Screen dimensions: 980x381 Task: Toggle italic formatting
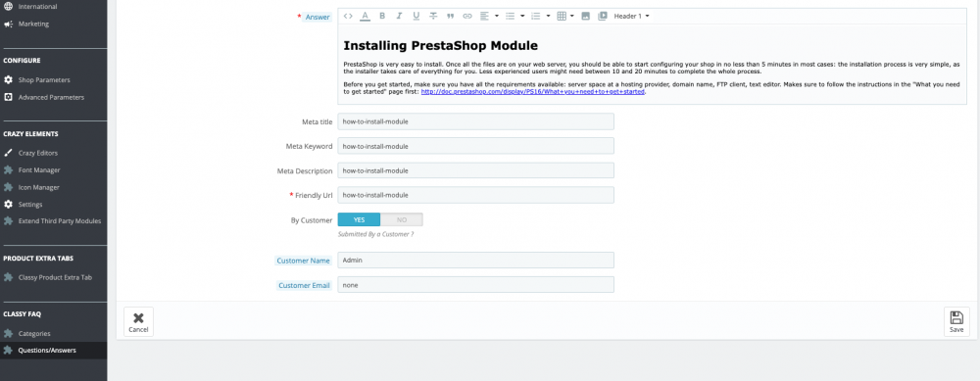click(x=400, y=17)
